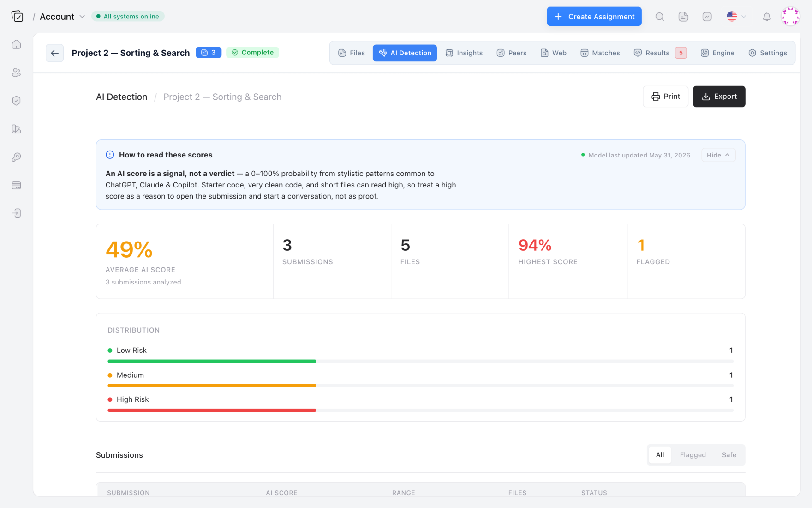
Task: Open the Web tab
Action: click(553, 53)
